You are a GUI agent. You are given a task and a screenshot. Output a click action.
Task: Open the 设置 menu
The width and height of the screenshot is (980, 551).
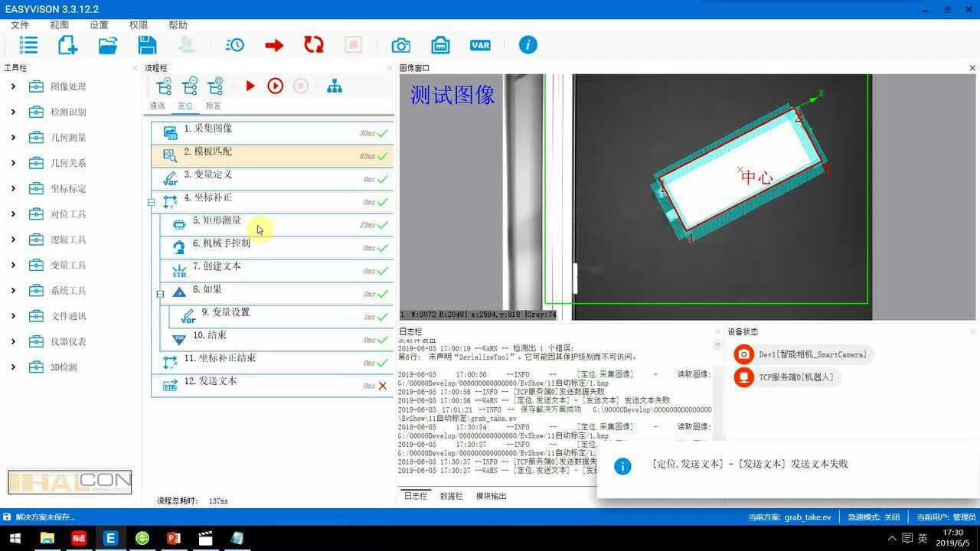pyautogui.click(x=98, y=24)
